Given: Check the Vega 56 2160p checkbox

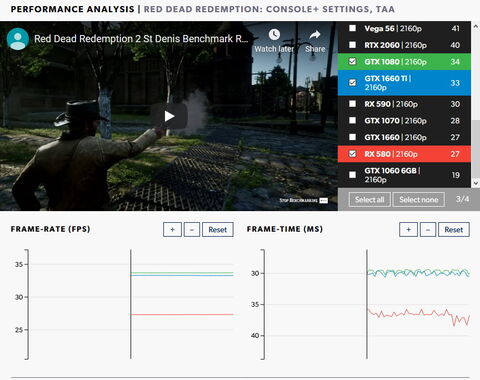Looking at the screenshot, I should point(352,28).
